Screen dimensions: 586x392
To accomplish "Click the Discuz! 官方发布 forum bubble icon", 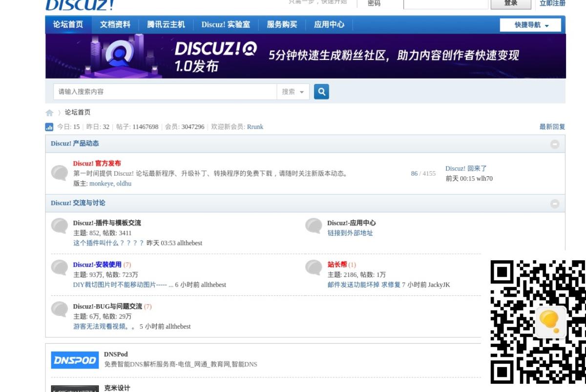I will (60, 173).
